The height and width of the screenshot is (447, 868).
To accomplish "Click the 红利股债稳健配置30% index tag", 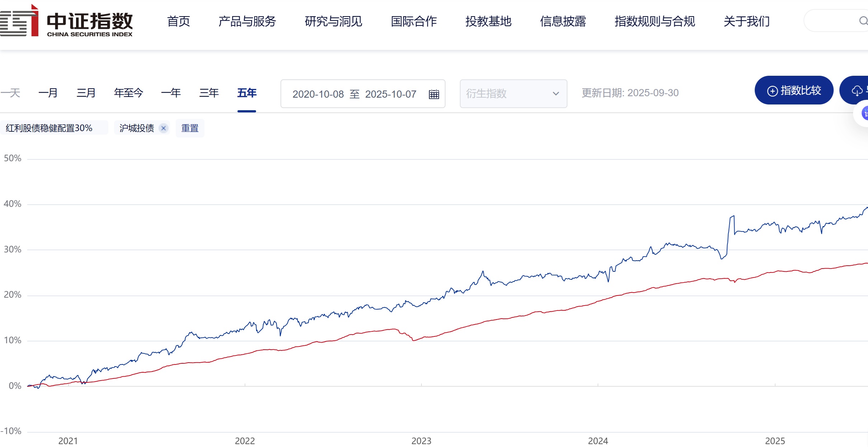I will [49, 128].
